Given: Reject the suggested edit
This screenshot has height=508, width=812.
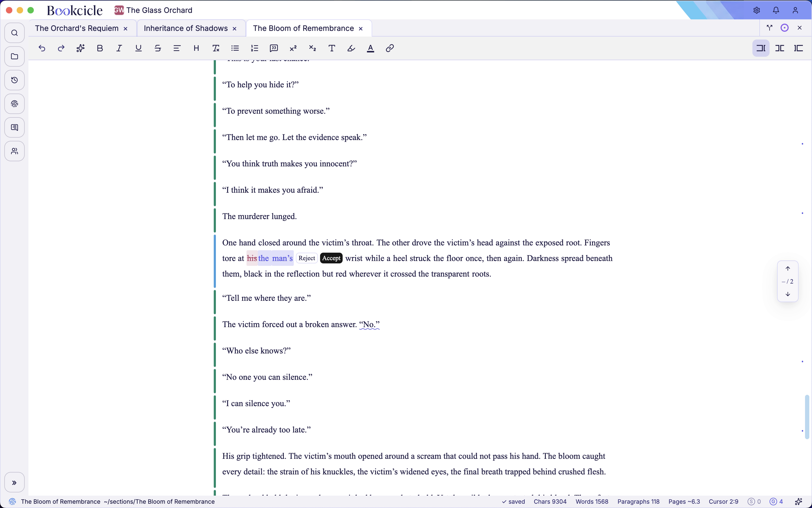Looking at the screenshot, I should click(307, 258).
